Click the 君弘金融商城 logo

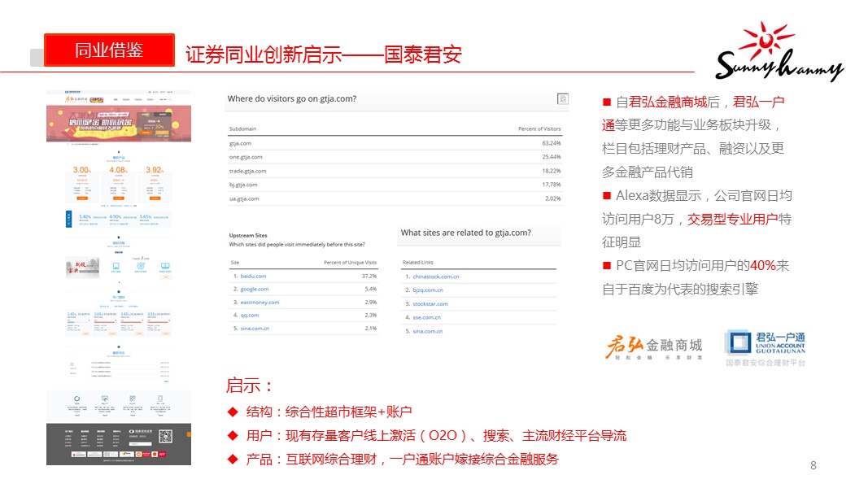point(654,347)
